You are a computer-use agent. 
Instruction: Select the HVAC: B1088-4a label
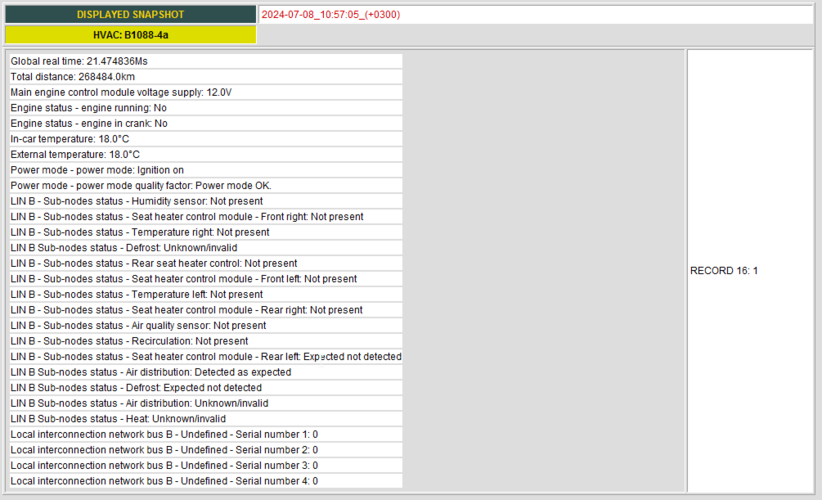click(x=131, y=35)
